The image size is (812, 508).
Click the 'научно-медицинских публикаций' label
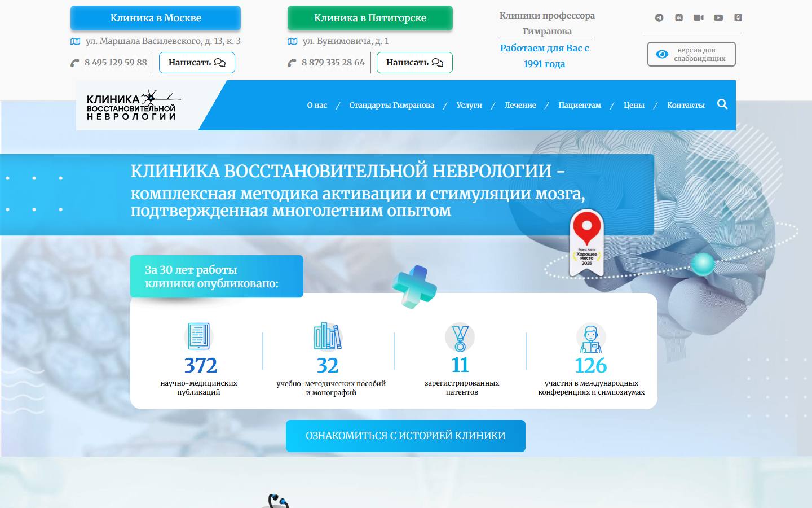click(198, 388)
